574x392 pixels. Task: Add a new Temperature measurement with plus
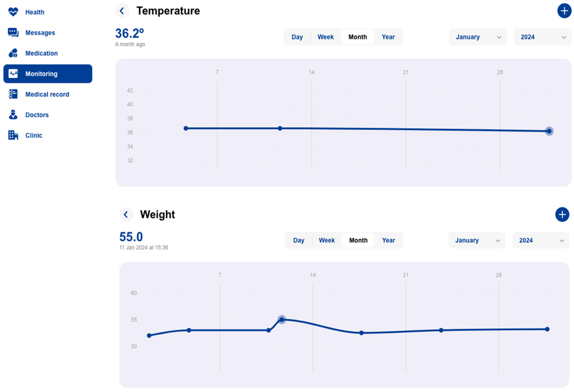(x=564, y=11)
